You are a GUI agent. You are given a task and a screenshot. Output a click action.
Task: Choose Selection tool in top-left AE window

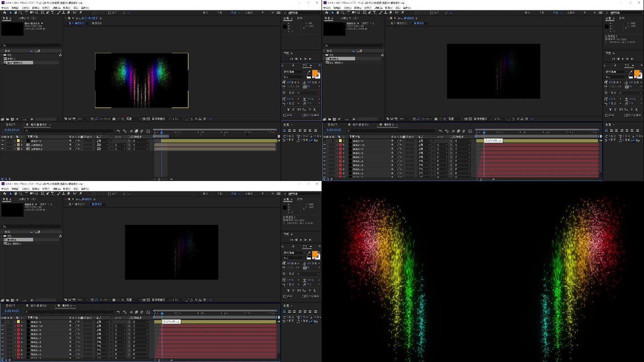pos(11,13)
